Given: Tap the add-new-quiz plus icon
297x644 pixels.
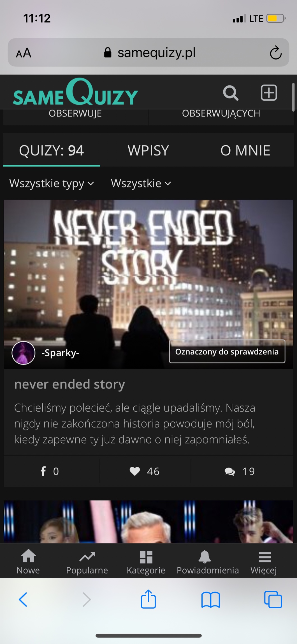Looking at the screenshot, I should click(269, 93).
